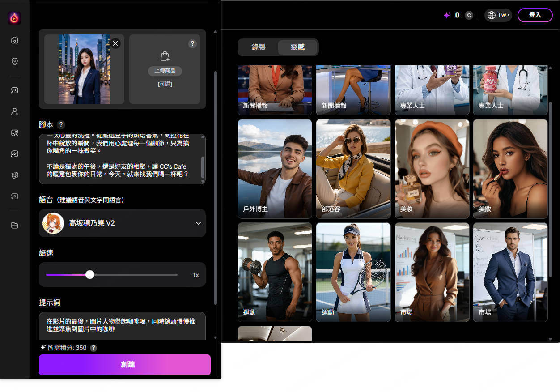Remove the uploaded portrait image
Image resolution: width=560 pixels, height=392 pixels.
115,43
